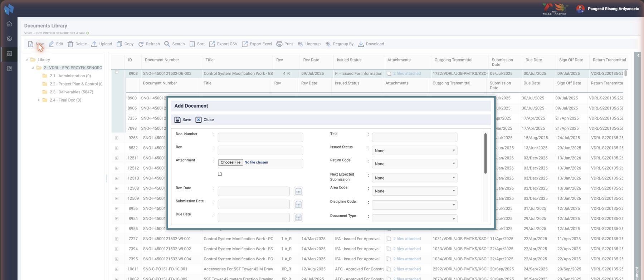Expand the right side panel arrow
Viewport: 644px width, 280px height.
click(638, 55)
